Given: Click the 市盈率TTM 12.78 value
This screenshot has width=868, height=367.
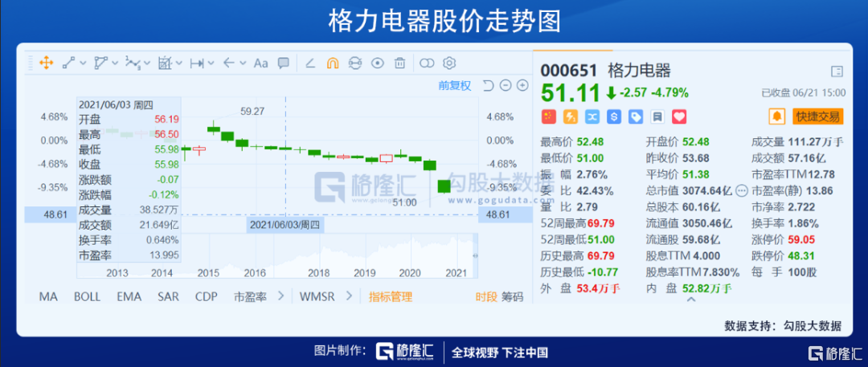Looking at the screenshot, I should click(821, 174).
